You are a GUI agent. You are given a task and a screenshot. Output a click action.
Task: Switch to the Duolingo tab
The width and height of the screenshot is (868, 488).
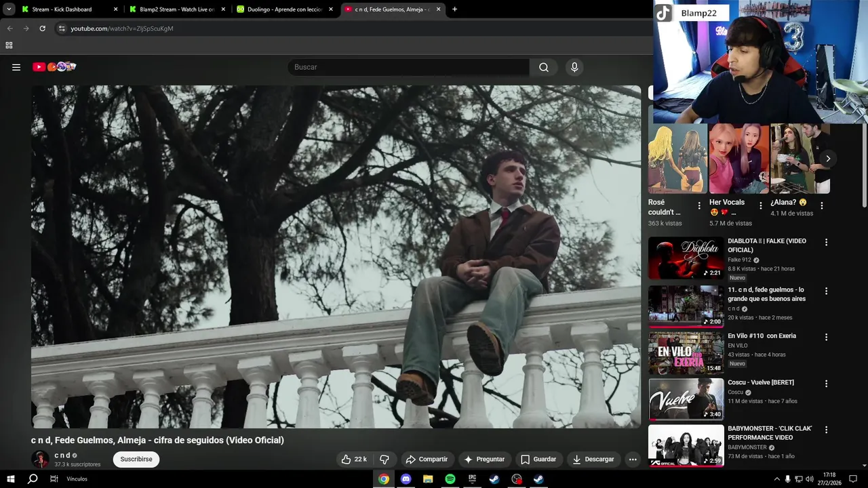(x=285, y=9)
